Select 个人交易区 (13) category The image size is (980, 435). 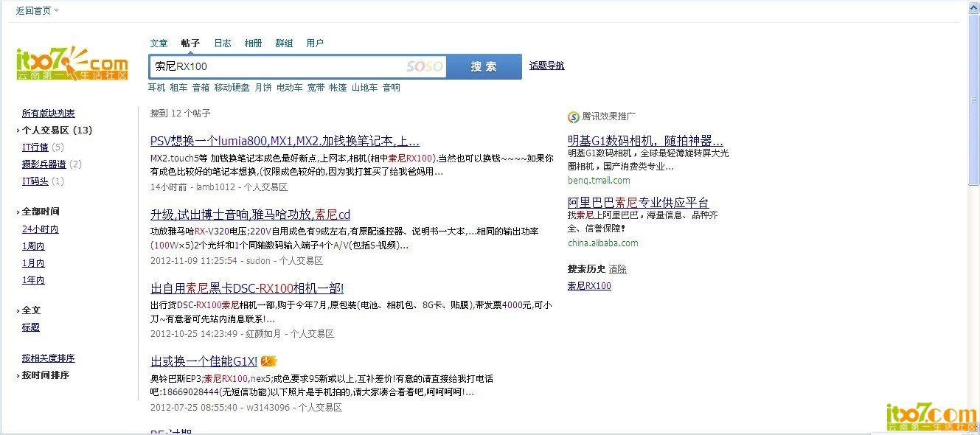click(57, 130)
